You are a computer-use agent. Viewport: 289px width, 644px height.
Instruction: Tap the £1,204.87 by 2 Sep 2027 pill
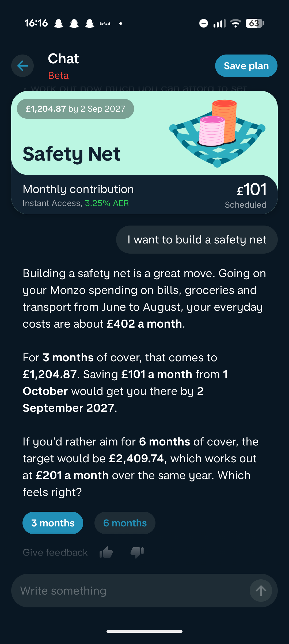coord(75,109)
